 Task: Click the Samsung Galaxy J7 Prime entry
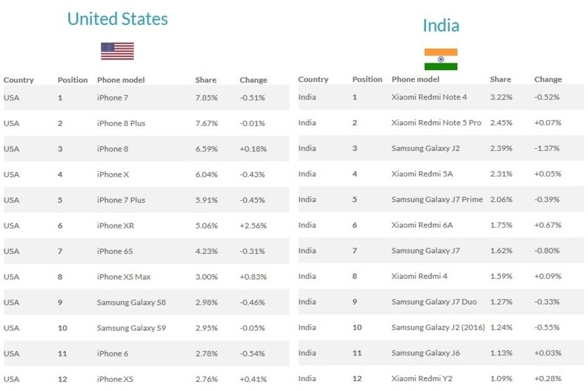coord(437,200)
